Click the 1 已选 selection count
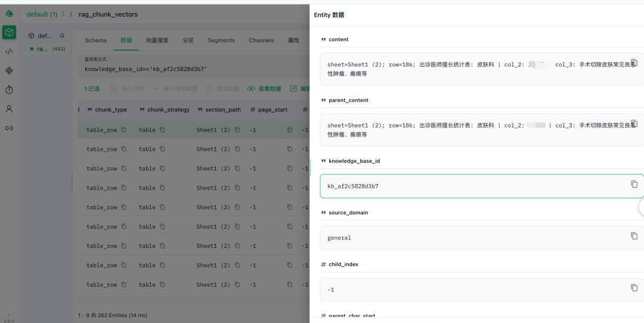Screen dimensions: 644x323 (x=92, y=89)
